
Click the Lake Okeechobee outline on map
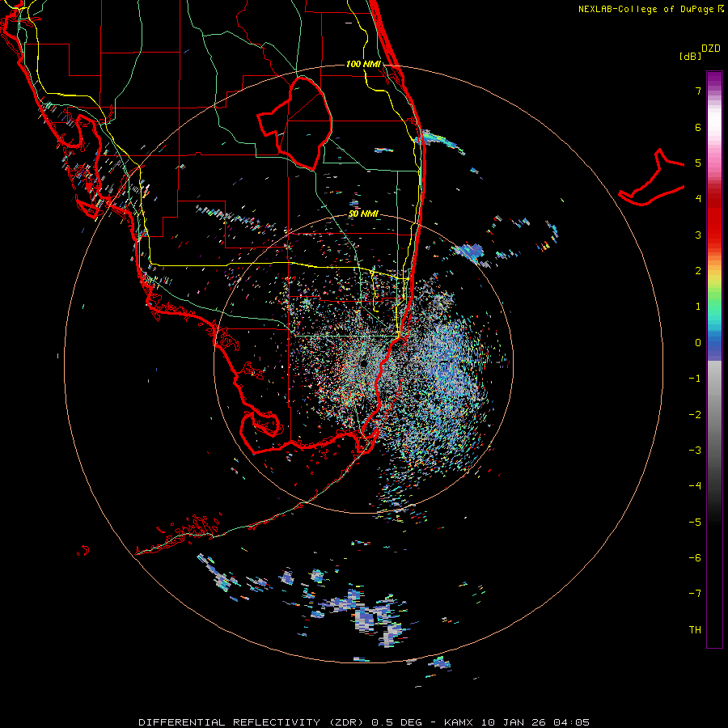point(295,124)
